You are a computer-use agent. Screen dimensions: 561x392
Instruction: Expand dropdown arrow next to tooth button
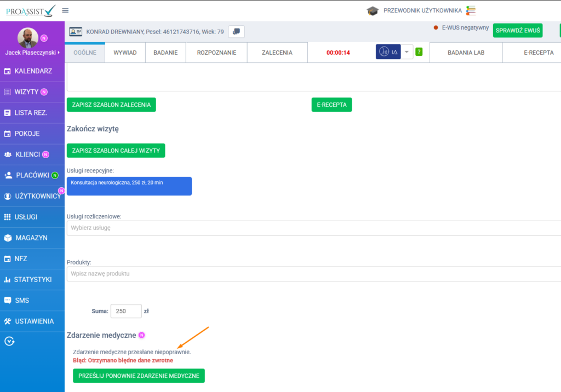407,52
